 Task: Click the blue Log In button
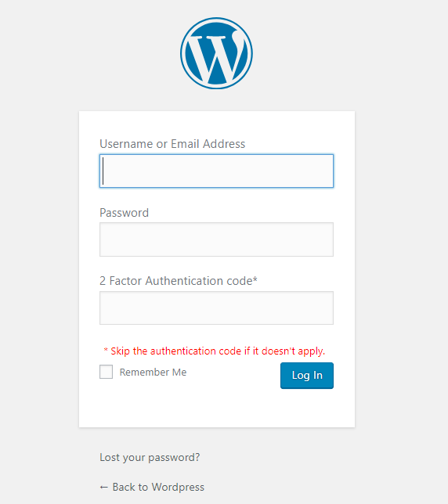(307, 376)
